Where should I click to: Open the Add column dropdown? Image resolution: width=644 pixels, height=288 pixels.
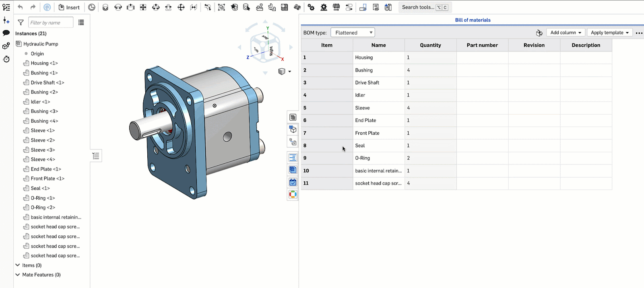click(x=566, y=33)
